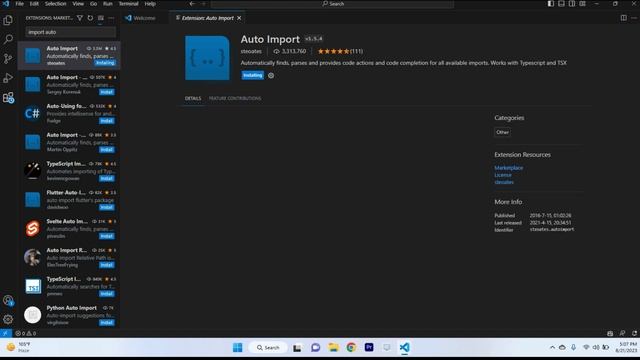The width and height of the screenshot is (640, 360).
Task: Select Auto Import by steoates in list
Action: pyautogui.click(x=69, y=55)
